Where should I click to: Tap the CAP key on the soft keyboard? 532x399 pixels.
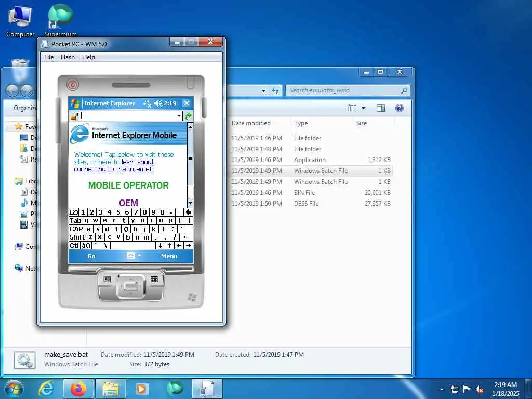pos(76,229)
